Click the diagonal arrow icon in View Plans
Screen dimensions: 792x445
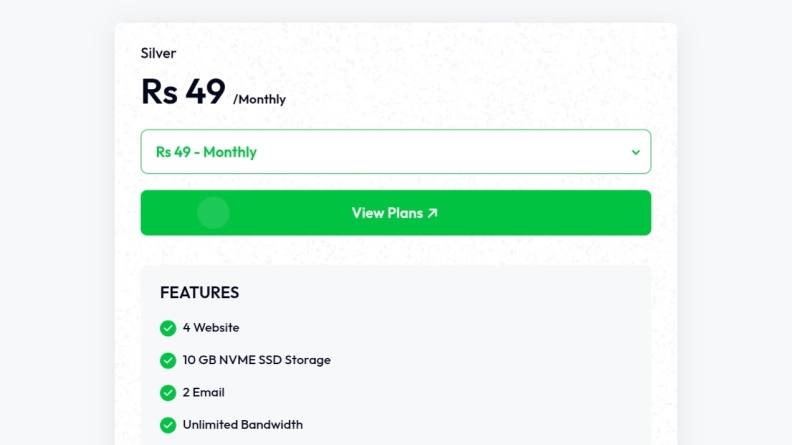click(x=432, y=213)
